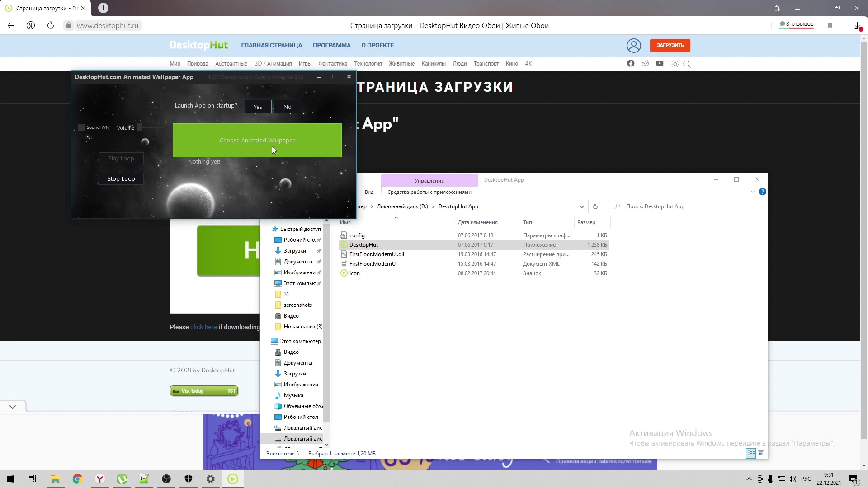Expand the Explorer ribbon chevron
The width and height of the screenshot is (868, 488).
click(x=752, y=192)
